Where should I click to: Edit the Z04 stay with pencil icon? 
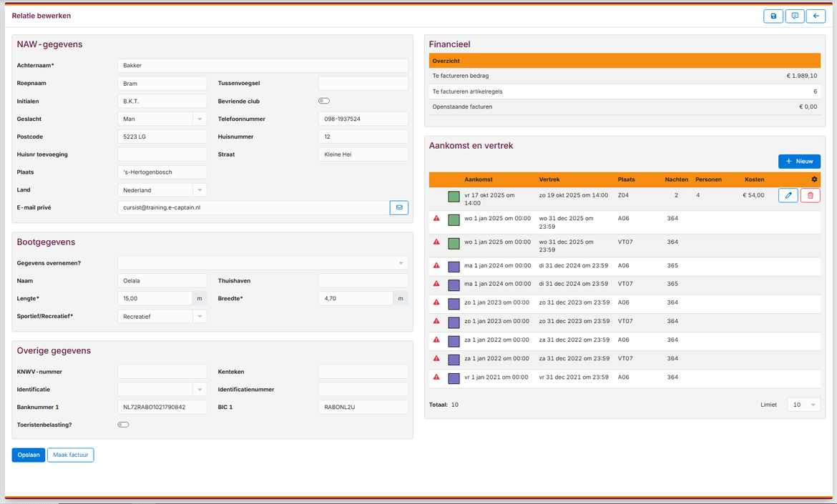(788, 195)
